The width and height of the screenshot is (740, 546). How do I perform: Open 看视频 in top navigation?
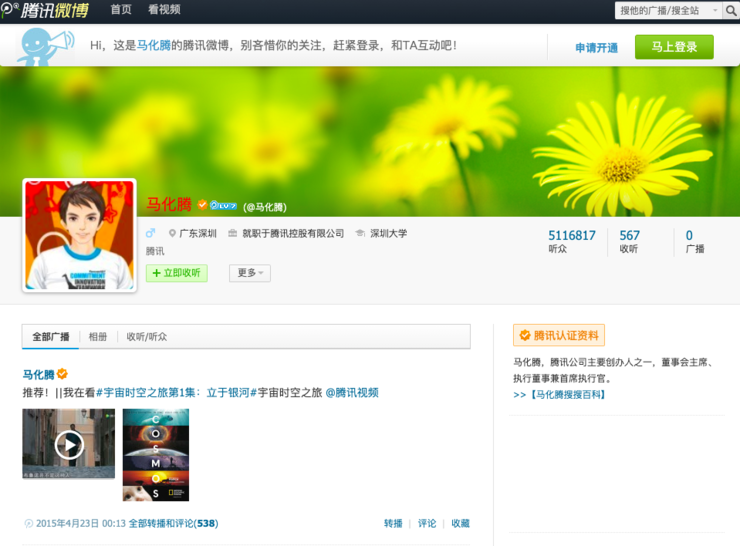[x=164, y=9]
